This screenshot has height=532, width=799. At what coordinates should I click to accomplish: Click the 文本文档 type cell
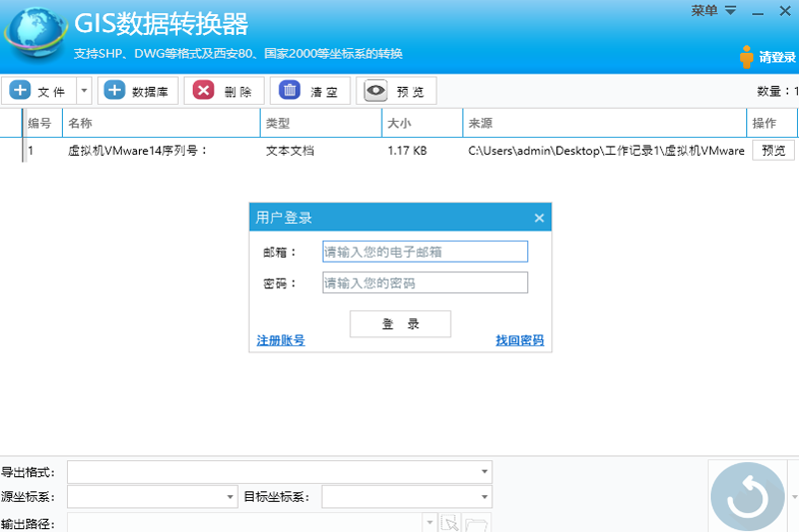tap(290, 151)
